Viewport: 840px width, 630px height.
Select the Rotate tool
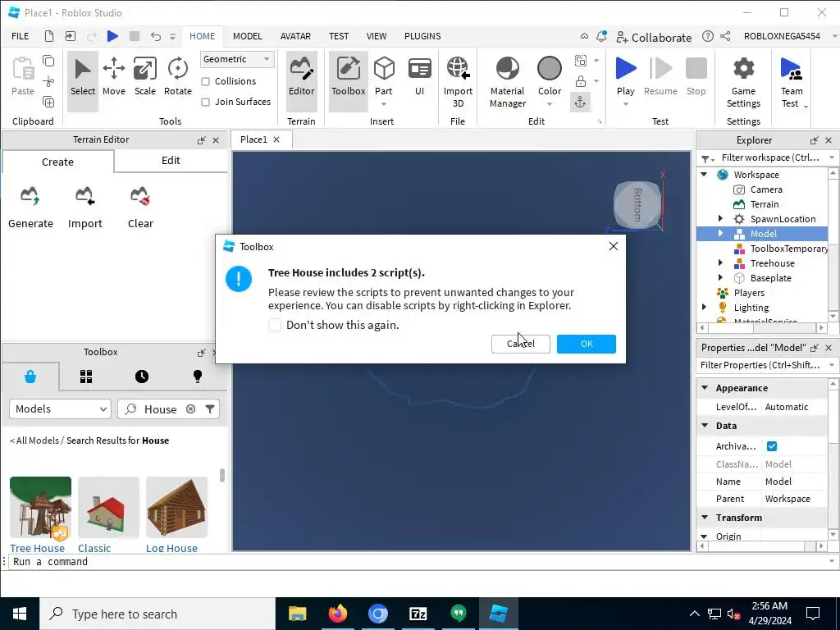[178, 77]
